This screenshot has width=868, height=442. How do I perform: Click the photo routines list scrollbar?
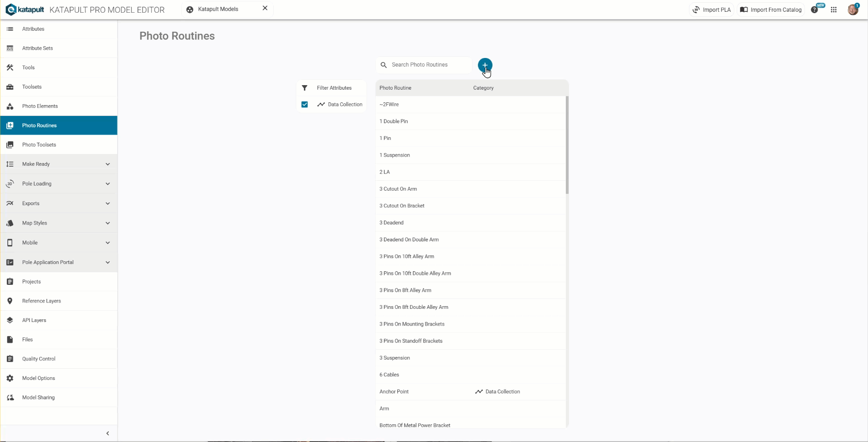[567, 145]
